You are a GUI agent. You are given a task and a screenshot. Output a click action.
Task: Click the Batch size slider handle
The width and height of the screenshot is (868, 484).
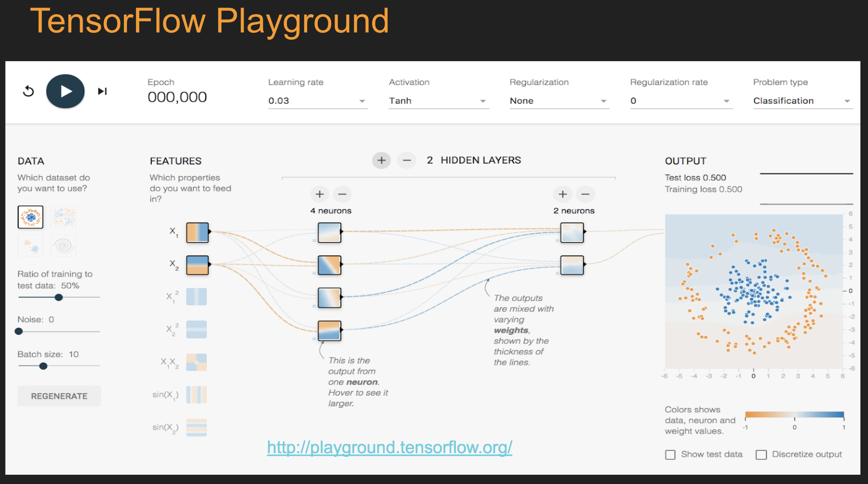(43, 366)
